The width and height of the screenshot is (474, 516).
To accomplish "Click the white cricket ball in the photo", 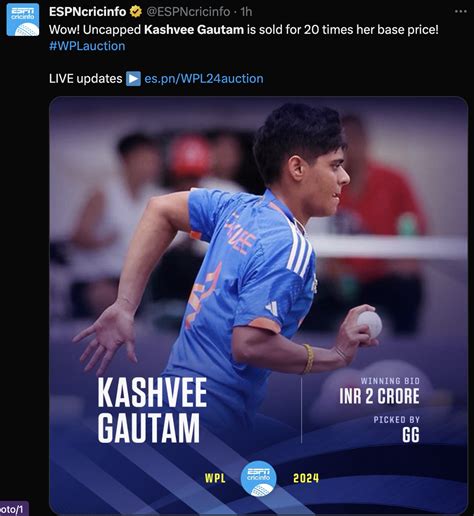I will coord(369,323).
